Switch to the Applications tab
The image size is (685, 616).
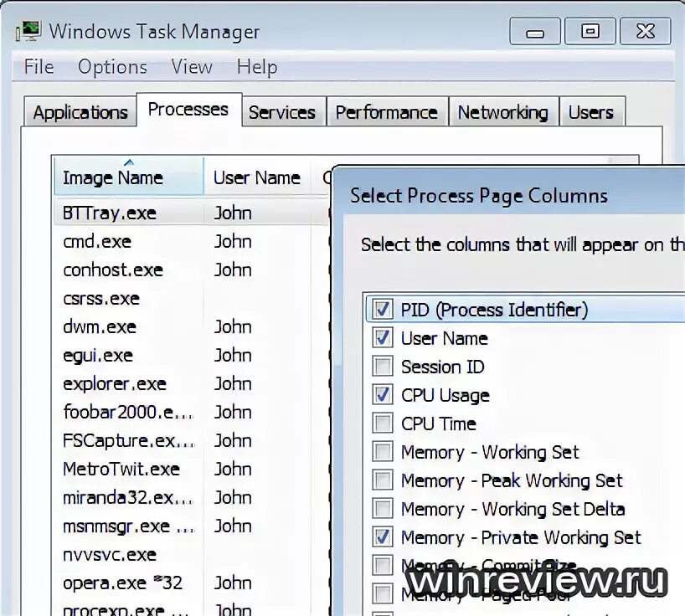(x=80, y=112)
